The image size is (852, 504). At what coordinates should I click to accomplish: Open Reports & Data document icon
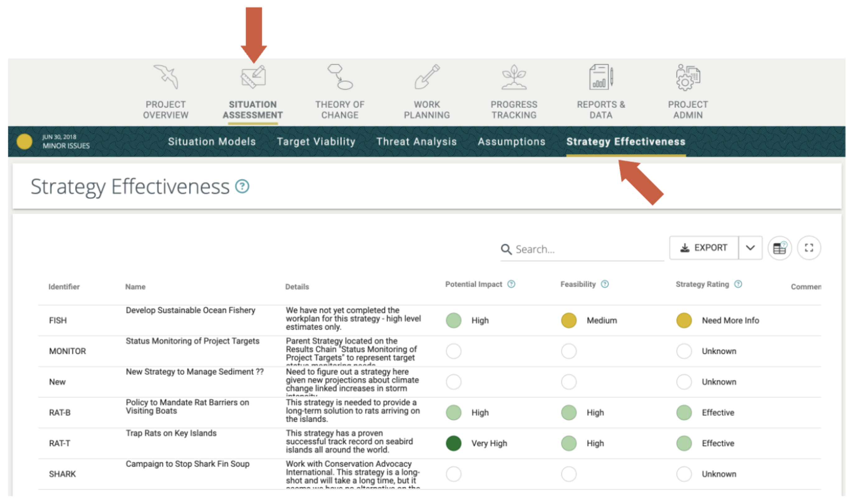point(601,77)
